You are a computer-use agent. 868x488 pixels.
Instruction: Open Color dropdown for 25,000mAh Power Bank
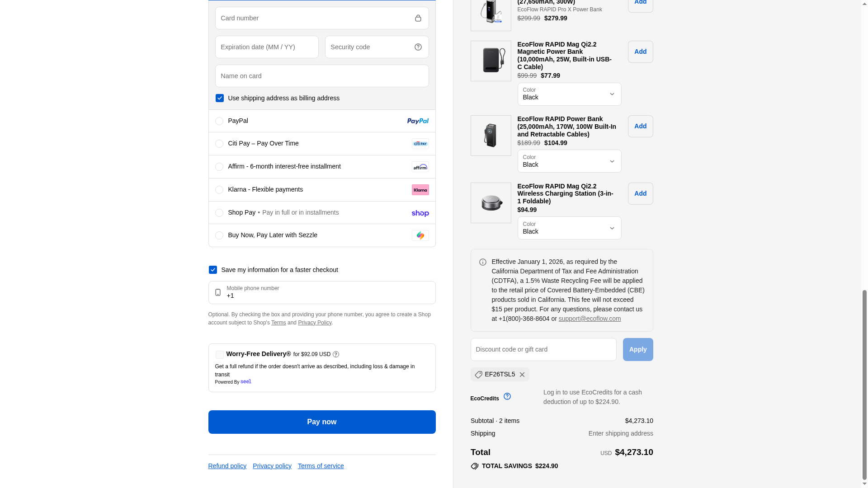569,161
